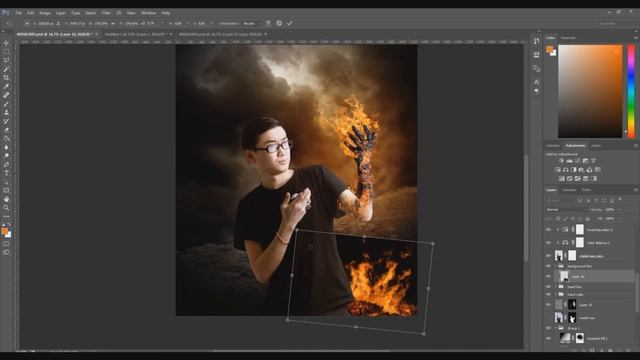Viewport: 640px width, 360px height.
Task: Hide the hand color group
Action: (x=549, y=294)
